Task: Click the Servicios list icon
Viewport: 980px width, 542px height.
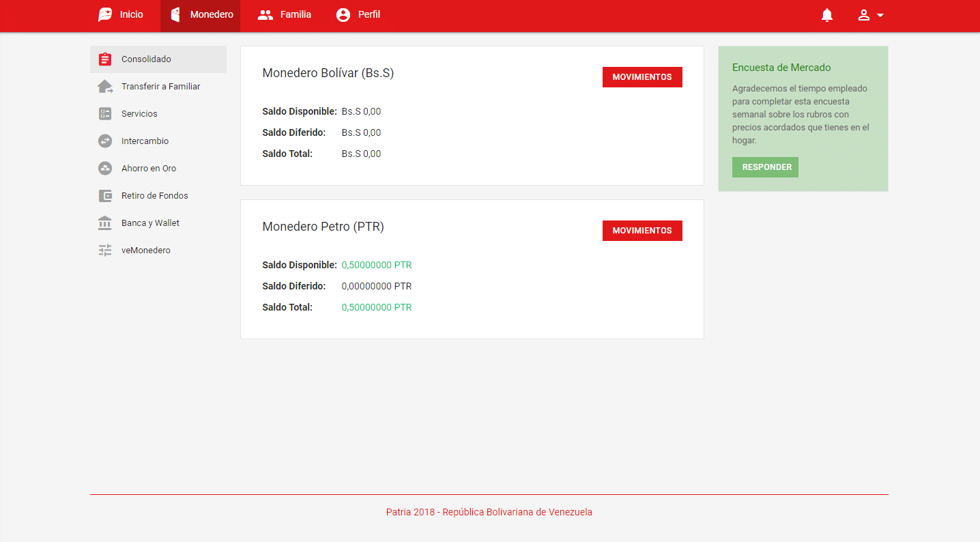Action: click(105, 114)
